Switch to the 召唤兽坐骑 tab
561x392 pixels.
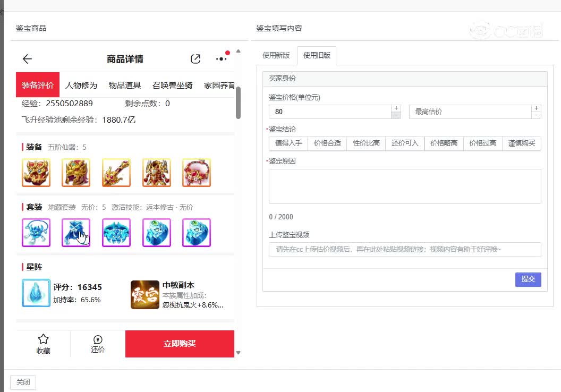tap(173, 85)
